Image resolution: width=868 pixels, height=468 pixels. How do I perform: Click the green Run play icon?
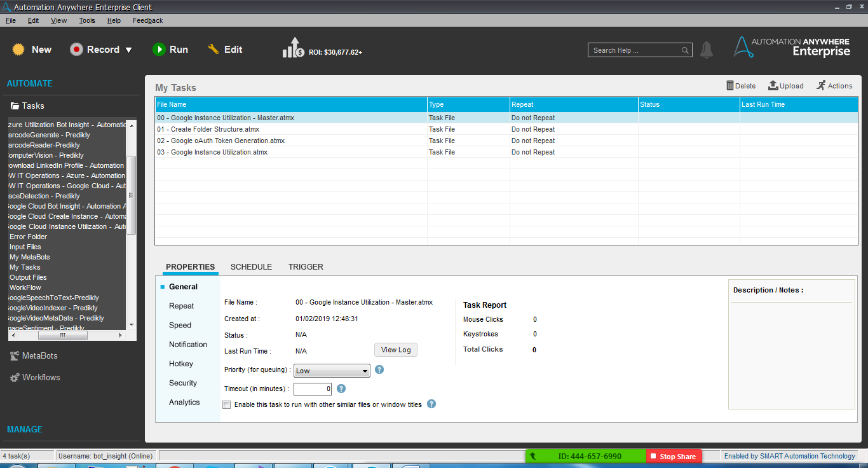[x=159, y=50]
